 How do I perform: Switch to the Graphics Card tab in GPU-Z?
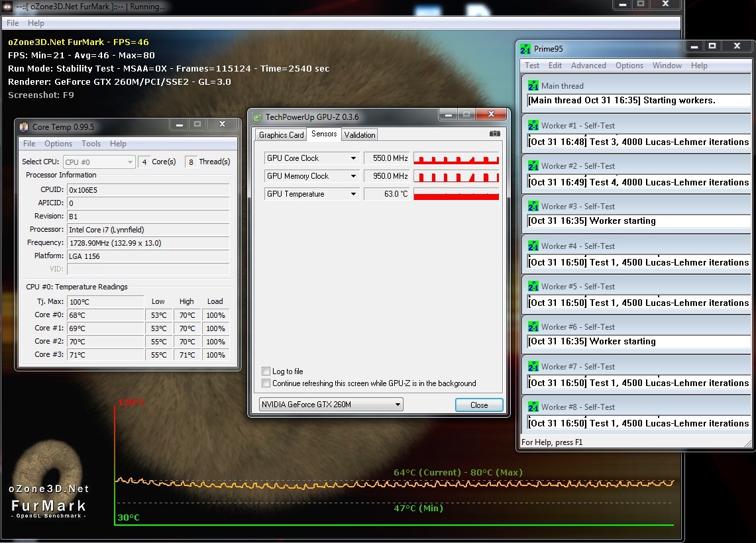click(282, 135)
